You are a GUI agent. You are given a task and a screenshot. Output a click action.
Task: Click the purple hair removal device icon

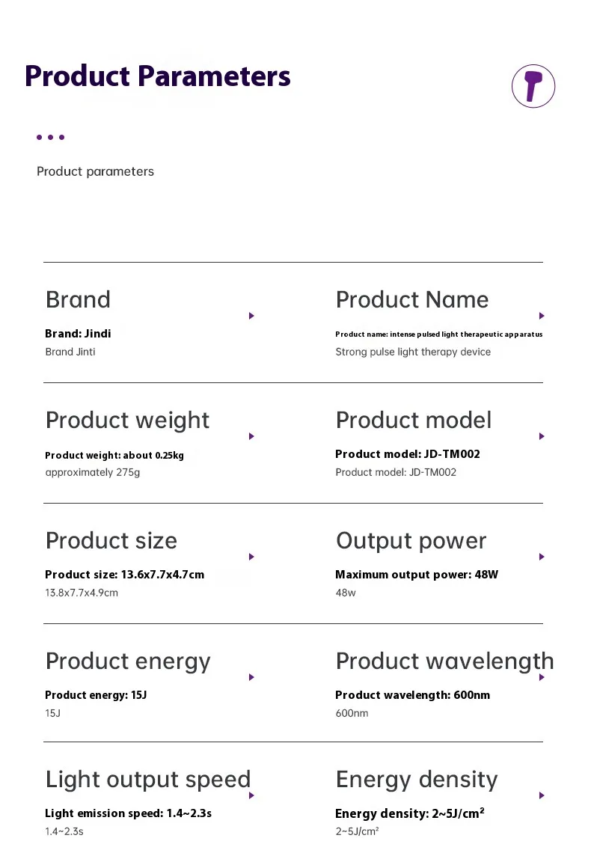click(533, 86)
